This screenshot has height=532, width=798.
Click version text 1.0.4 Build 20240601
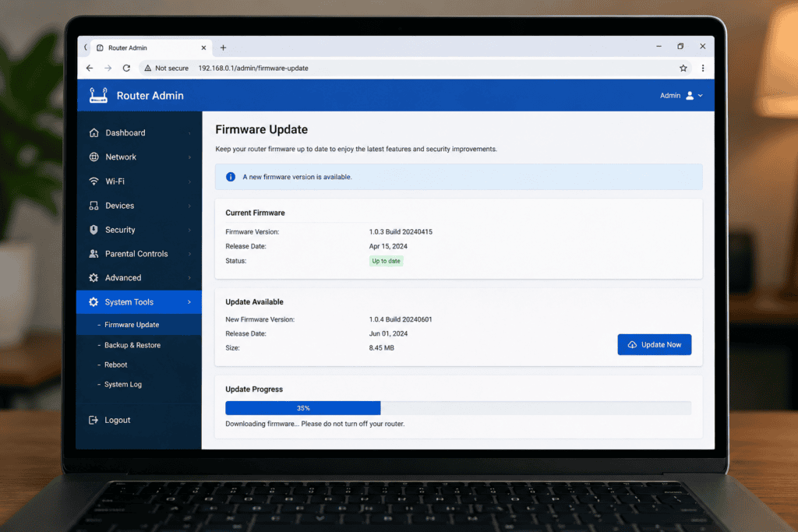[401, 319]
